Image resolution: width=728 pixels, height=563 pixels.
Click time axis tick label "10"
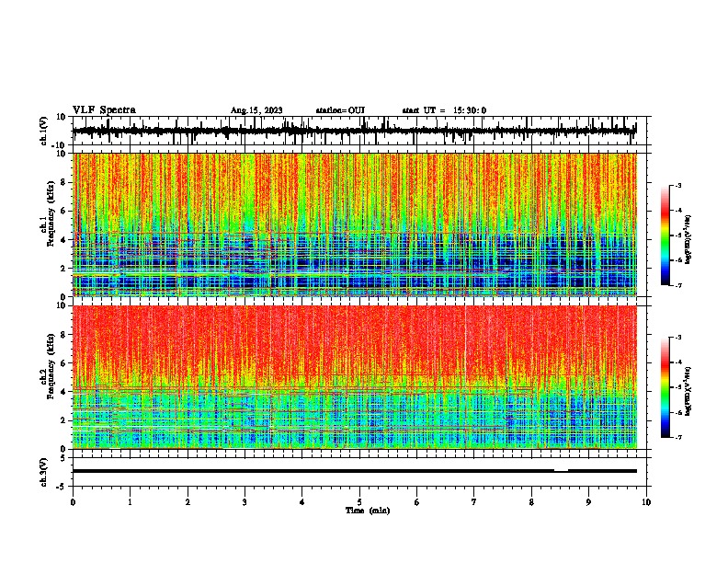click(x=646, y=502)
